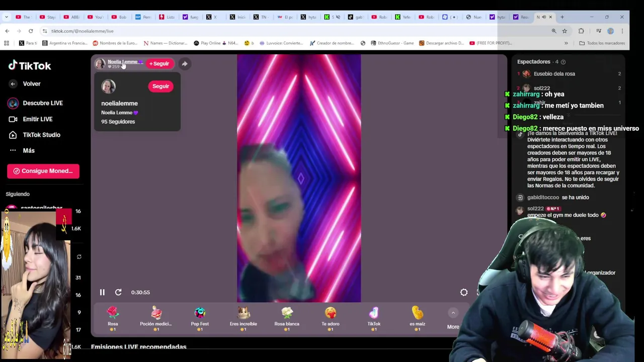Open Argentina vs Francia bookmark

point(64,43)
